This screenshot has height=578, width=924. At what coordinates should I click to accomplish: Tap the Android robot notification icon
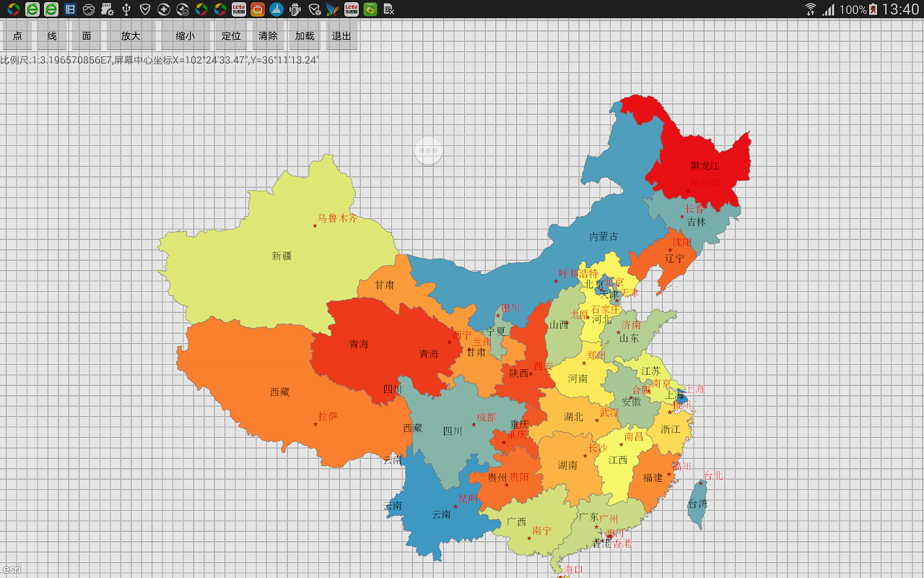295,9
